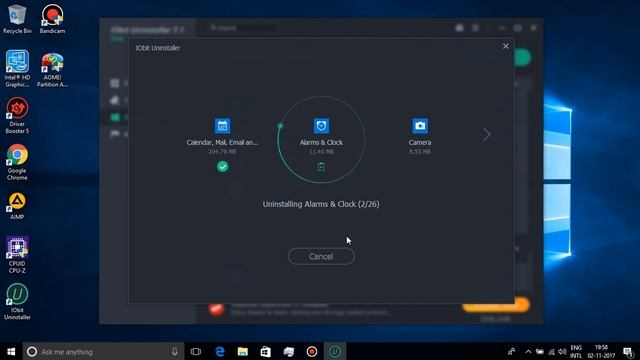Select the Calendar, Mail app icon
Screen dimensions: 640x360
[x=222, y=126]
